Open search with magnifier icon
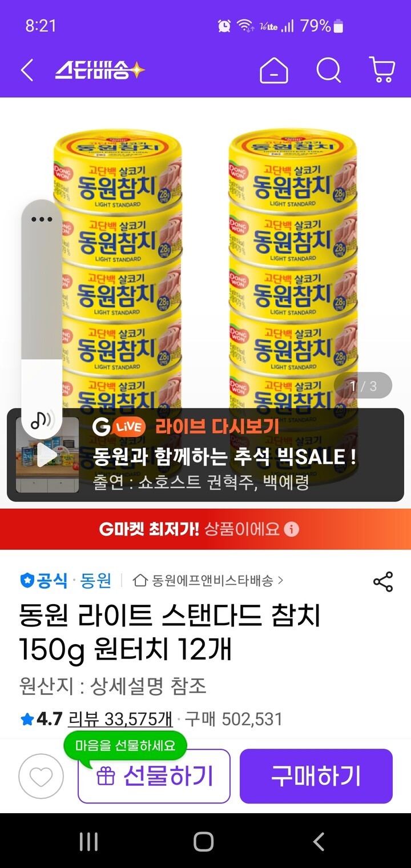 pos(329,71)
